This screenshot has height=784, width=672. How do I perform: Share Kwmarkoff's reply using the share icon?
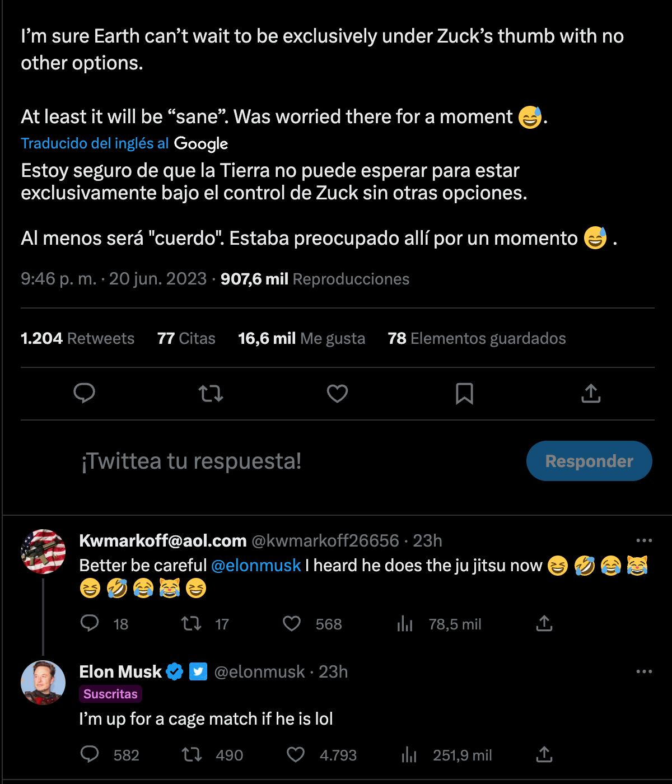(x=544, y=624)
